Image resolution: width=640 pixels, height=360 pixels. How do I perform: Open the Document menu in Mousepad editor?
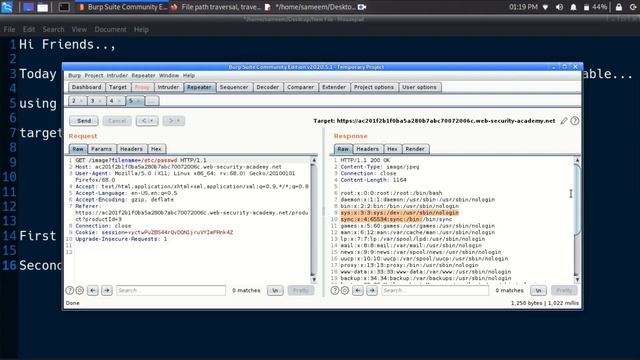click(x=110, y=29)
